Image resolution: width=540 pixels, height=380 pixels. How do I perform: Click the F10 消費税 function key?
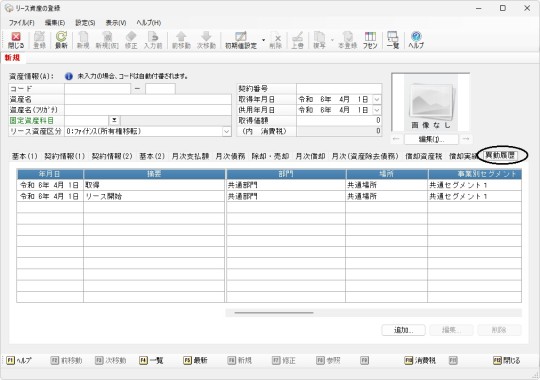420,360
